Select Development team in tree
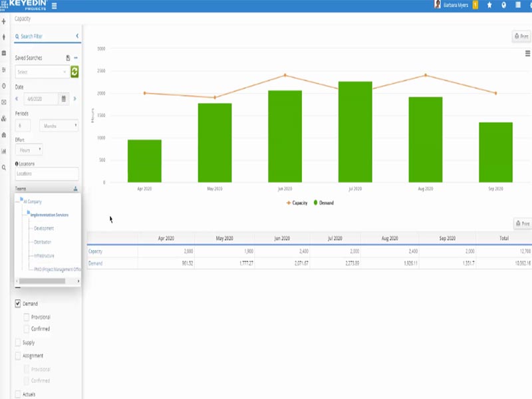 coord(44,228)
